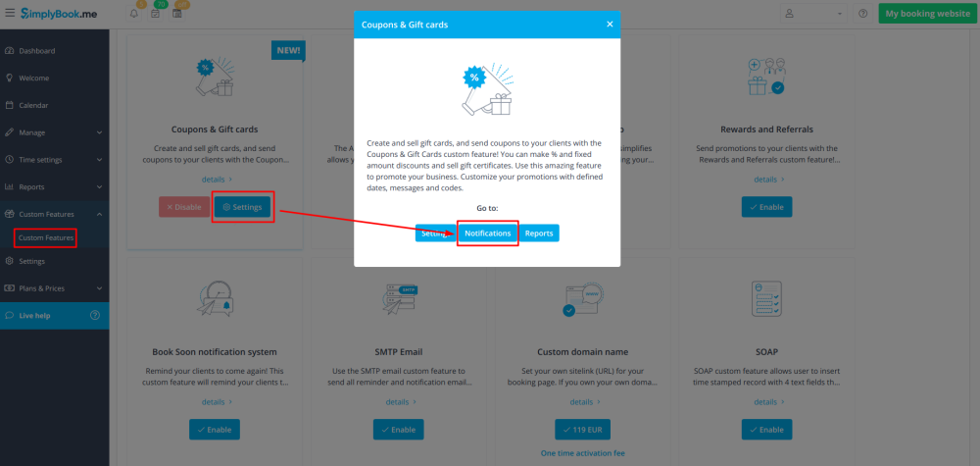Open the hamburger menu icon

click(x=10, y=13)
